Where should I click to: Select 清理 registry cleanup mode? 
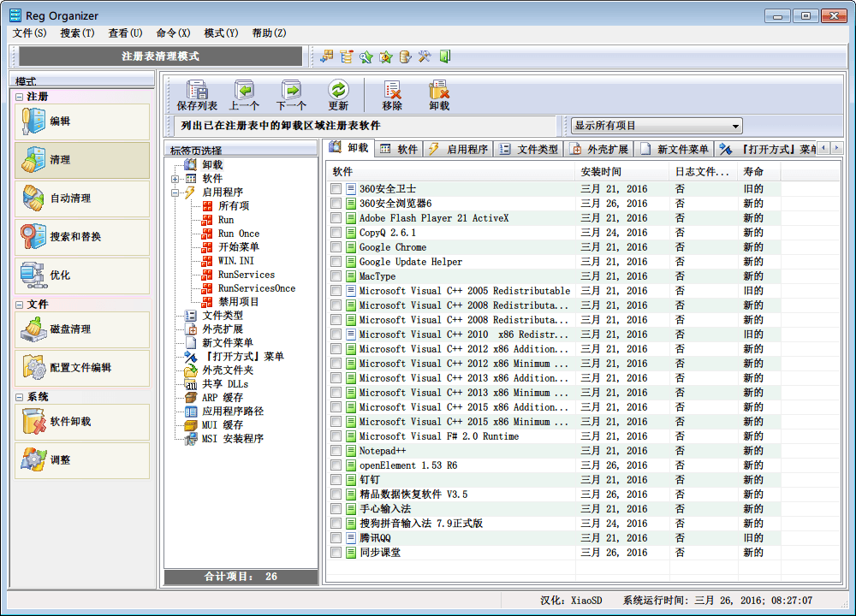(x=82, y=160)
